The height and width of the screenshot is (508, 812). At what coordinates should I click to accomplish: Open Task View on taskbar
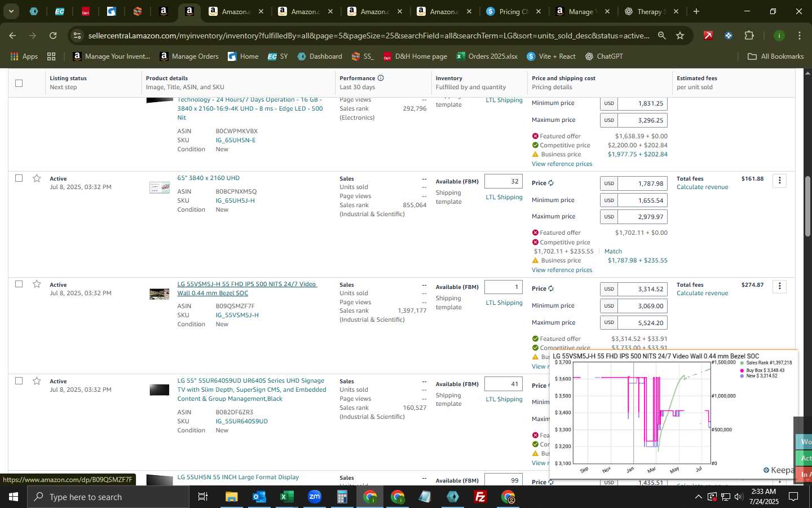pyautogui.click(x=202, y=497)
